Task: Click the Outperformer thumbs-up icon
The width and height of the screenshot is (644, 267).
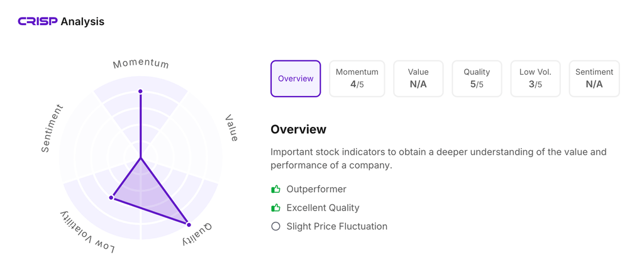Action: [275, 189]
